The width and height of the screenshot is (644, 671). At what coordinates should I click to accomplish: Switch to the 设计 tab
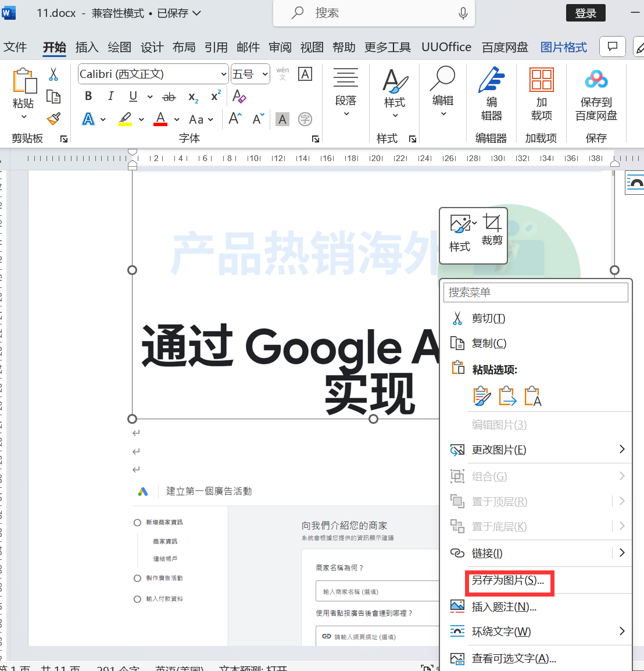(152, 47)
